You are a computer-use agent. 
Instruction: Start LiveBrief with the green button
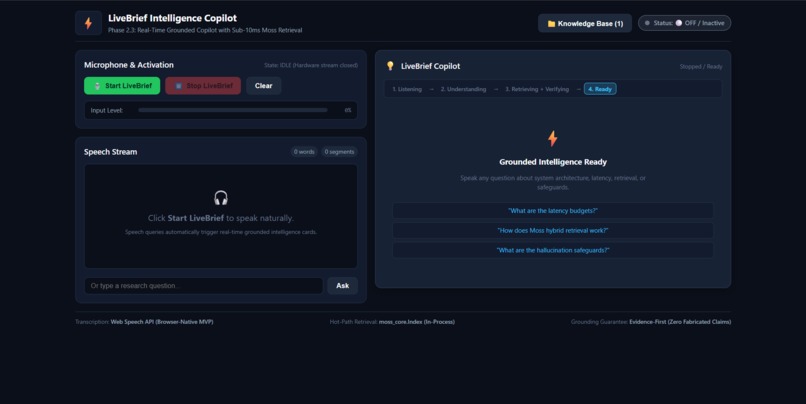point(122,86)
